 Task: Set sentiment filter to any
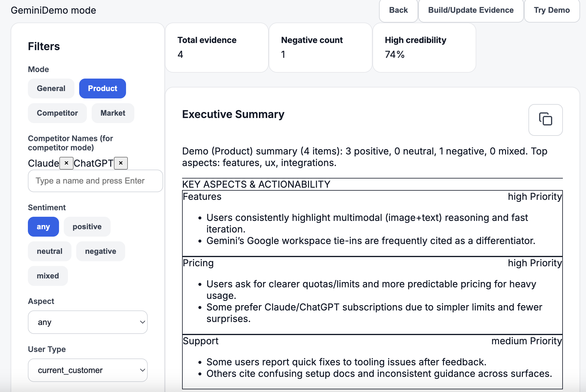point(43,227)
